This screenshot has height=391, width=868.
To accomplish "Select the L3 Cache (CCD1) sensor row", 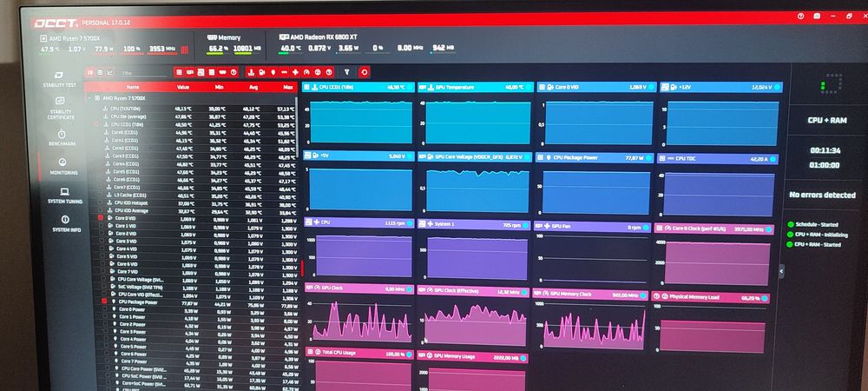I will 194,195.
